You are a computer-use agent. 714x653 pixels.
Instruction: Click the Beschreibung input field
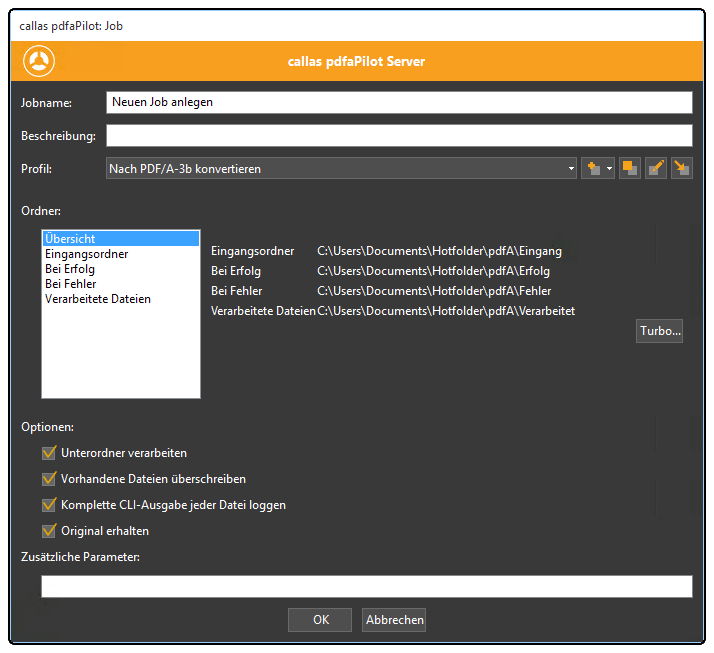(399, 136)
